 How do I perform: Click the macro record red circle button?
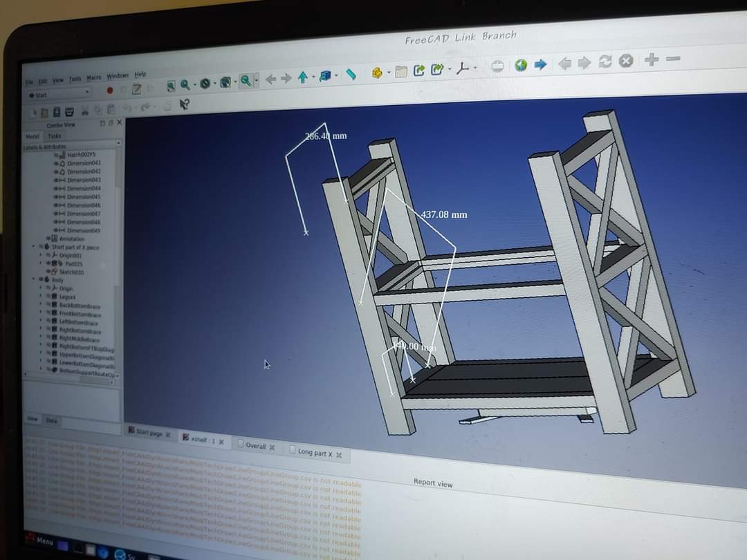[109, 90]
